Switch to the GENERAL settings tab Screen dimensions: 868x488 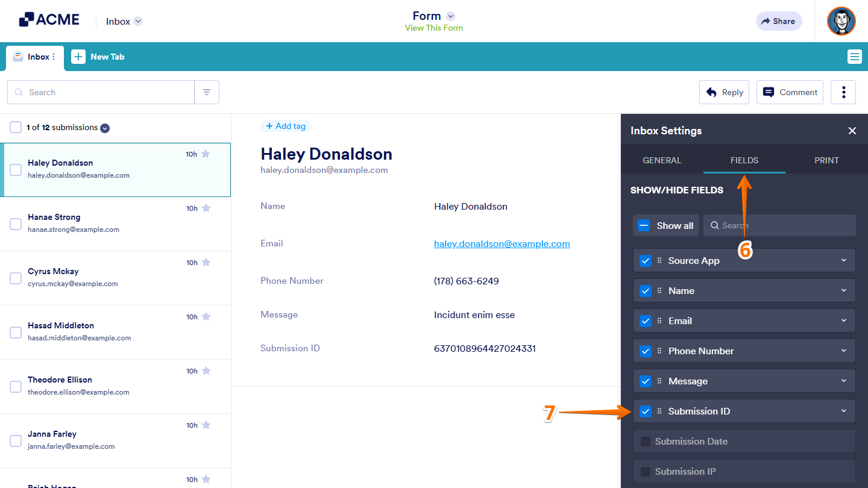pos(662,160)
